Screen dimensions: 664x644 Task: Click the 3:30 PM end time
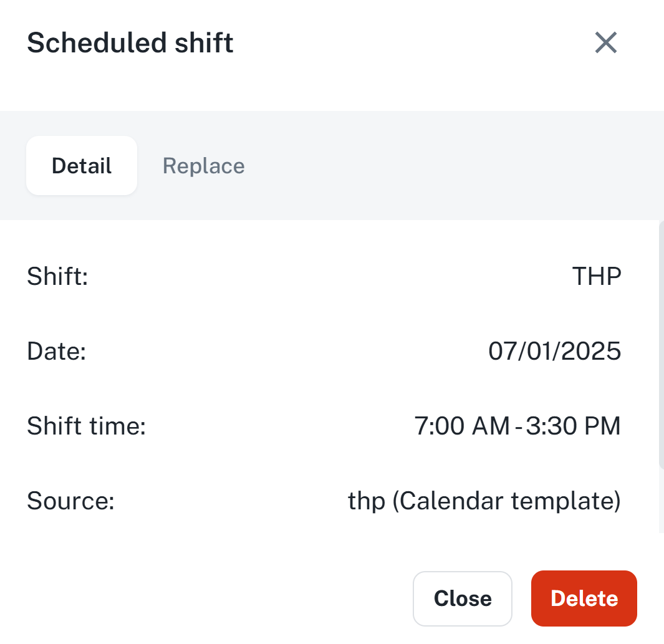click(573, 426)
